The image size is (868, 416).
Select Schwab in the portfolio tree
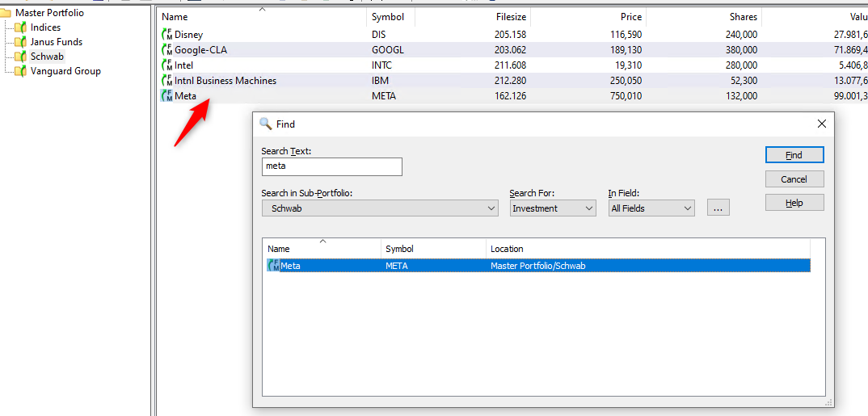point(47,57)
